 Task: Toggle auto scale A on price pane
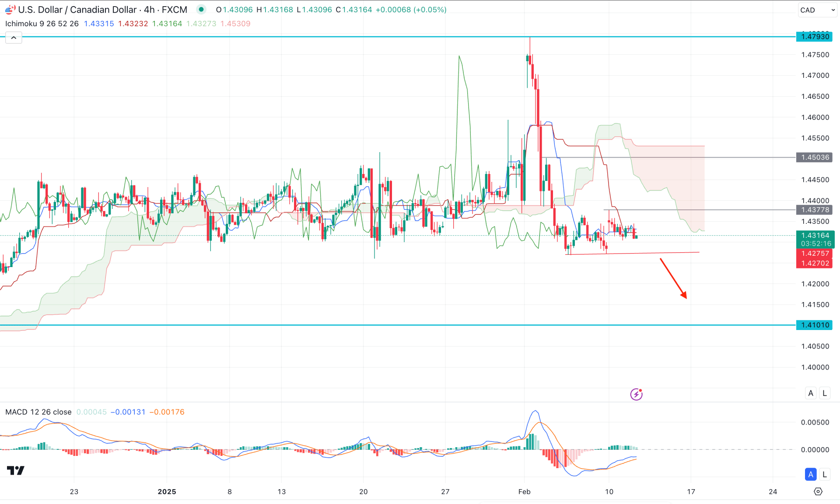coord(811,393)
